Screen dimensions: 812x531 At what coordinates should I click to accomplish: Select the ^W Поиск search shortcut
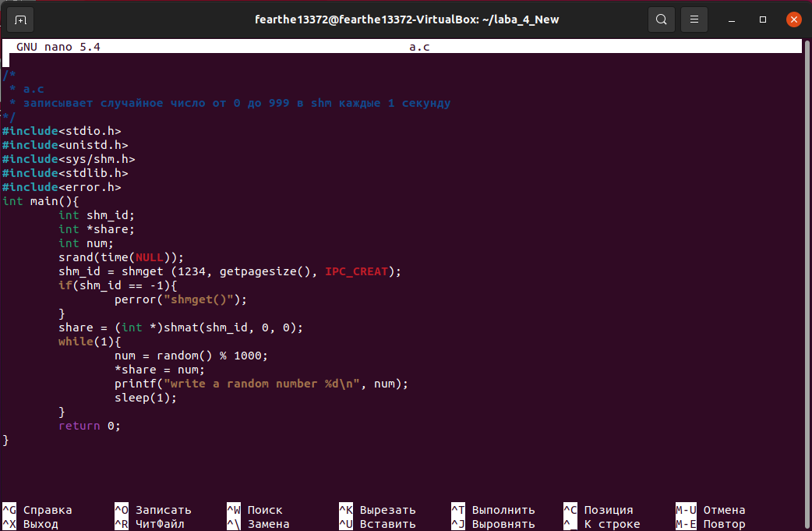255,510
